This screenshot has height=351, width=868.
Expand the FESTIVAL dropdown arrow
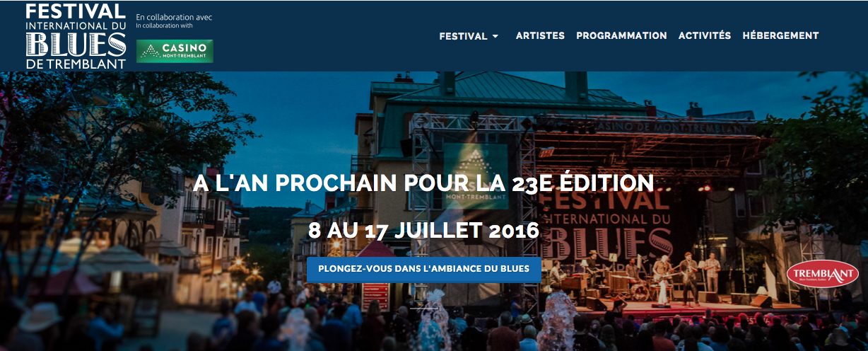pyautogui.click(x=495, y=36)
